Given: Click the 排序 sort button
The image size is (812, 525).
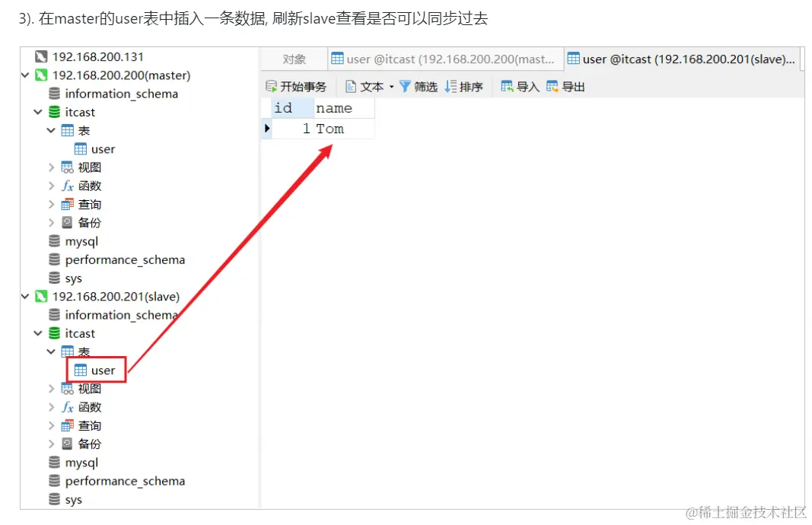Looking at the screenshot, I should point(463,87).
